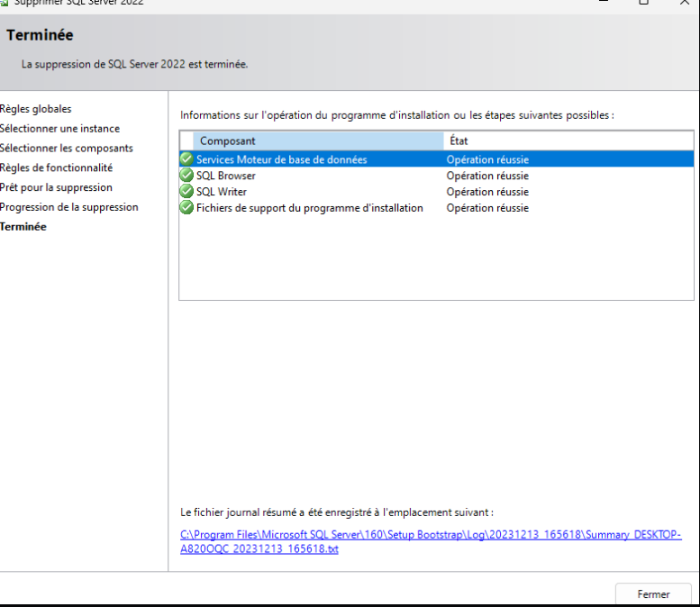Select the SQL Writer row
Screen dimensions: 700x607
click(437, 192)
